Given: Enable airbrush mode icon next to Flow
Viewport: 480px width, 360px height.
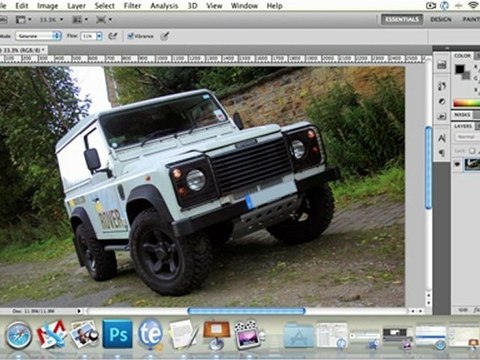Looking at the screenshot, I should pyautogui.click(x=113, y=36).
